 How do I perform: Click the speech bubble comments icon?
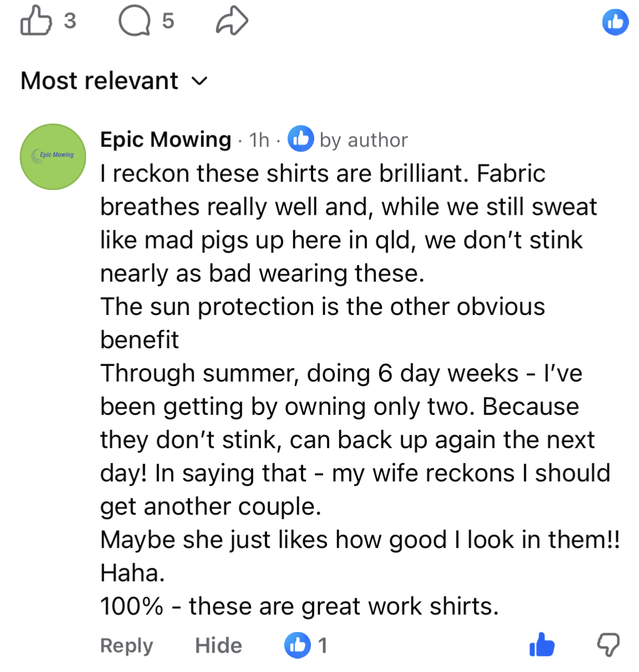pyautogui.click(x=134, y=22)
